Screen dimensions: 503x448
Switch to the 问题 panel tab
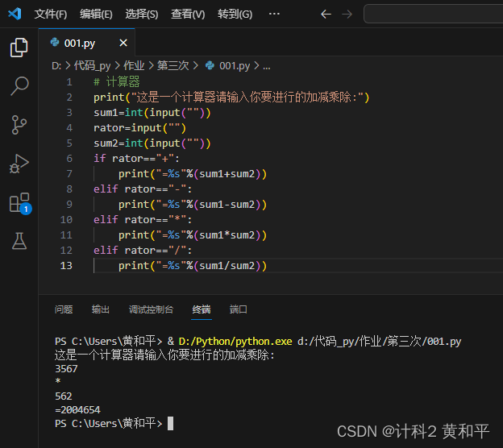pyautogui.click(x=64, y=309)
